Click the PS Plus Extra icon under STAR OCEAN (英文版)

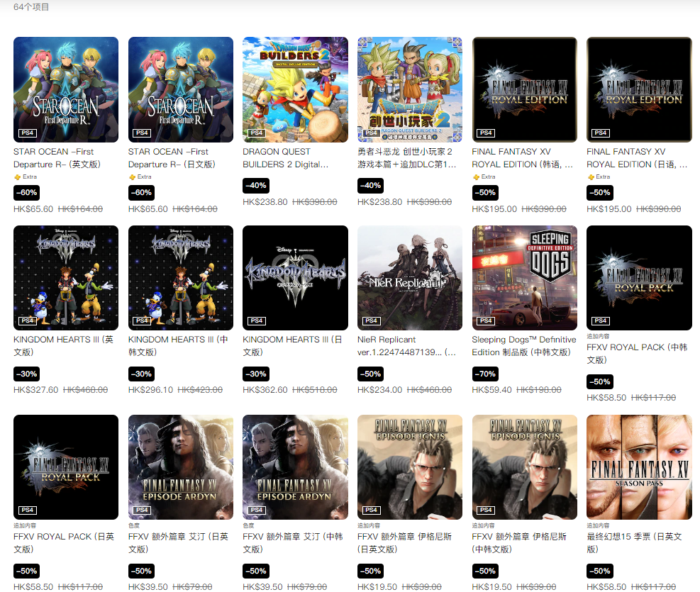tap(18, 177)
